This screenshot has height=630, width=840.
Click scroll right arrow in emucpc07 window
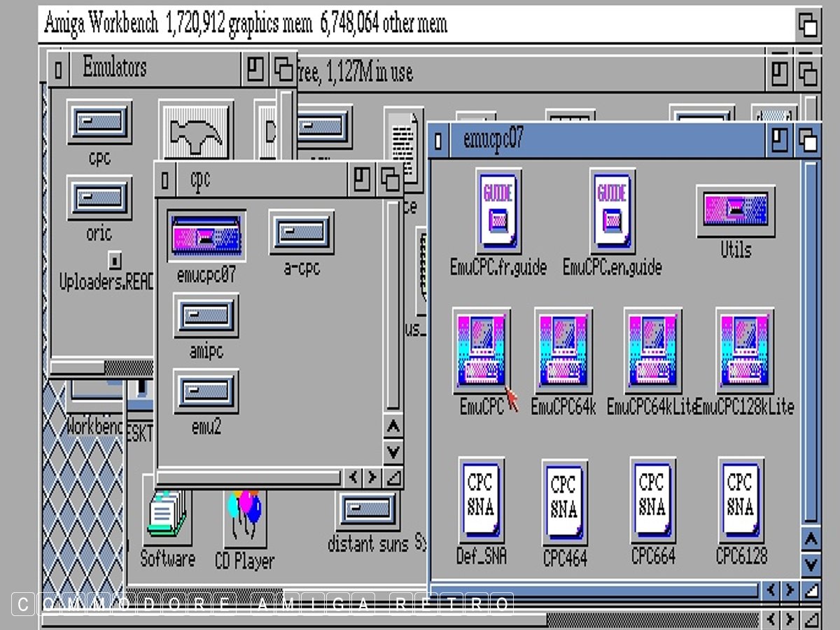[790, 590]
